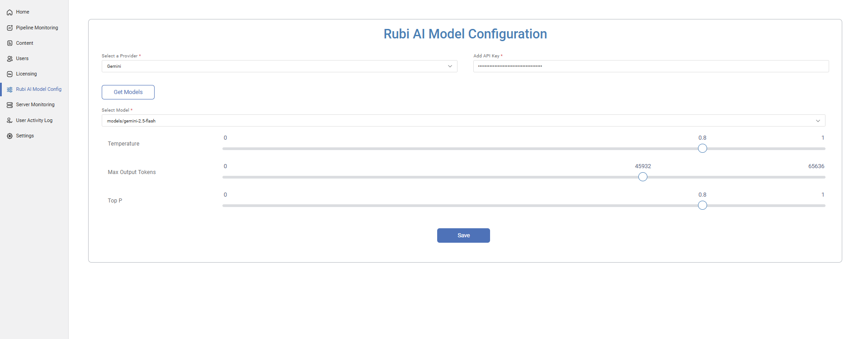This screenshot has width=868, height=339.
Task: Open User Activity Log menu label
Action: tap(34, 121)
